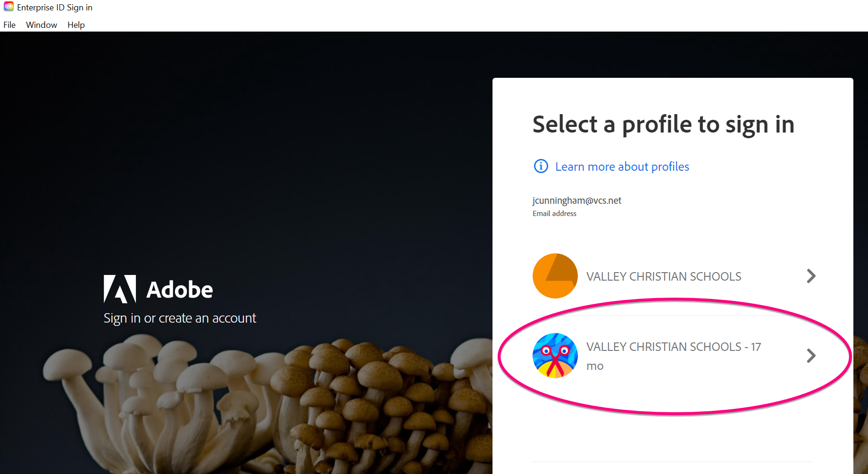Screen dimensions: 868x474
Task: Open the File menu
Action: [9, 25]
